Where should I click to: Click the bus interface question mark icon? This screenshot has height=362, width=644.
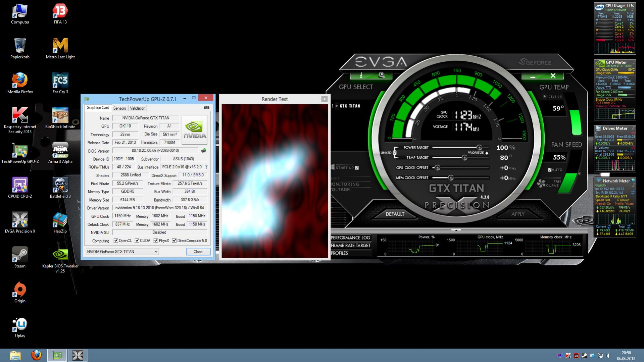pyautogui.click(x=206, y=167)
